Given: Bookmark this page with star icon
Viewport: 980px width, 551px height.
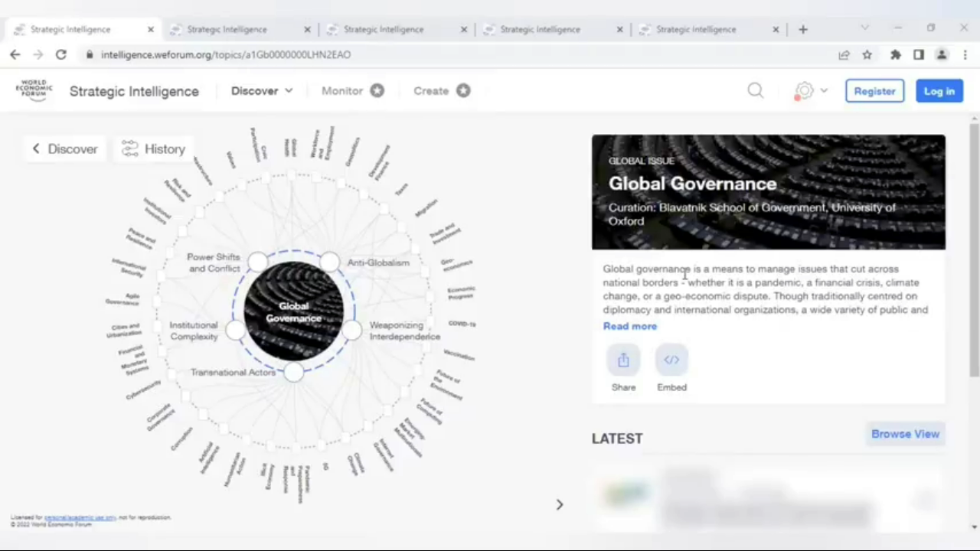Looking at the screenshot, I should click(x=867, y=54).
